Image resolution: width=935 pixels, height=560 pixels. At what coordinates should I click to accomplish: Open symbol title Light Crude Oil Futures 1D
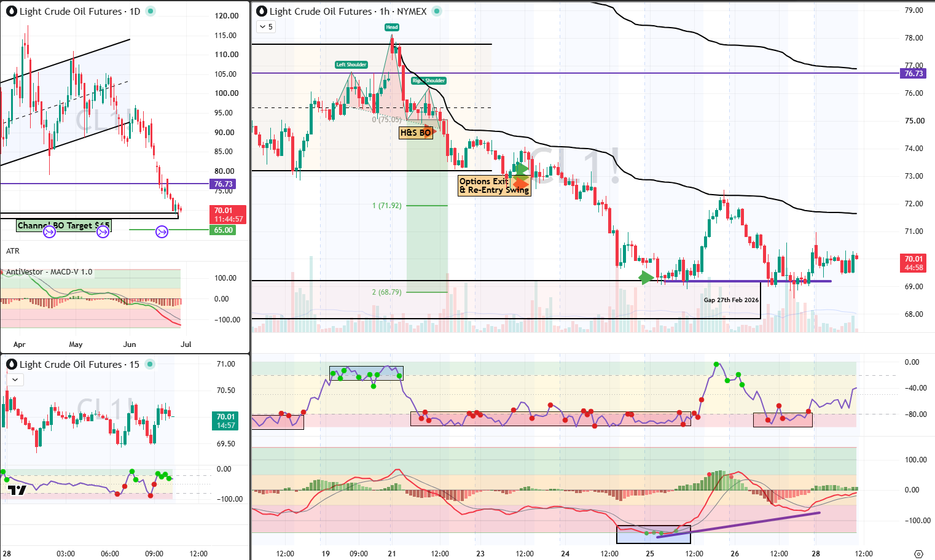pos(80,11)
